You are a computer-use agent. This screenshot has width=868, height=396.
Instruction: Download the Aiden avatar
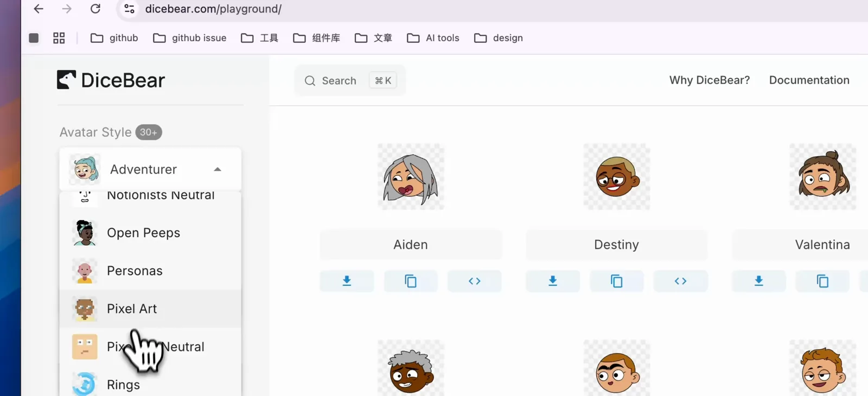point(347,281)
